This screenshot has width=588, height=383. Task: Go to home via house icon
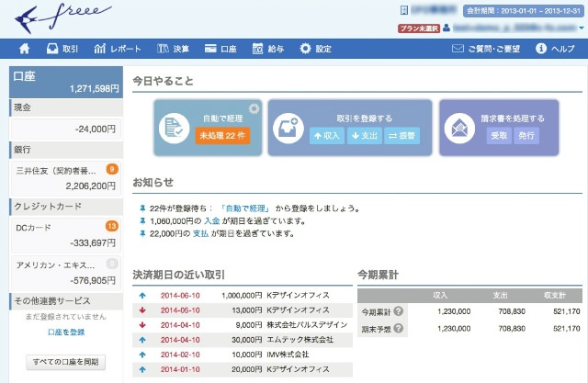point(25,49)
